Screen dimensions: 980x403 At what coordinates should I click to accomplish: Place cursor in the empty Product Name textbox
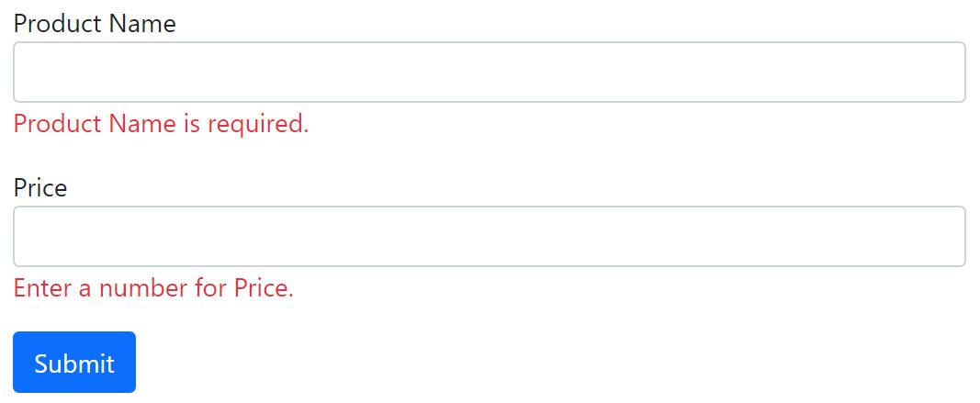pyautogui.click(x=490, y=72)
